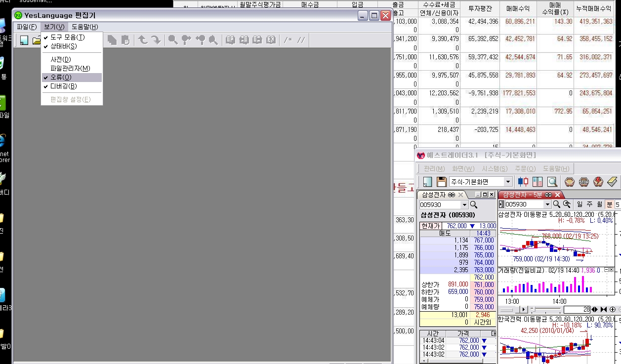Click the order book table icon
Image resolution: width=621 pixels, height=364 pixels.
(538, 182)
